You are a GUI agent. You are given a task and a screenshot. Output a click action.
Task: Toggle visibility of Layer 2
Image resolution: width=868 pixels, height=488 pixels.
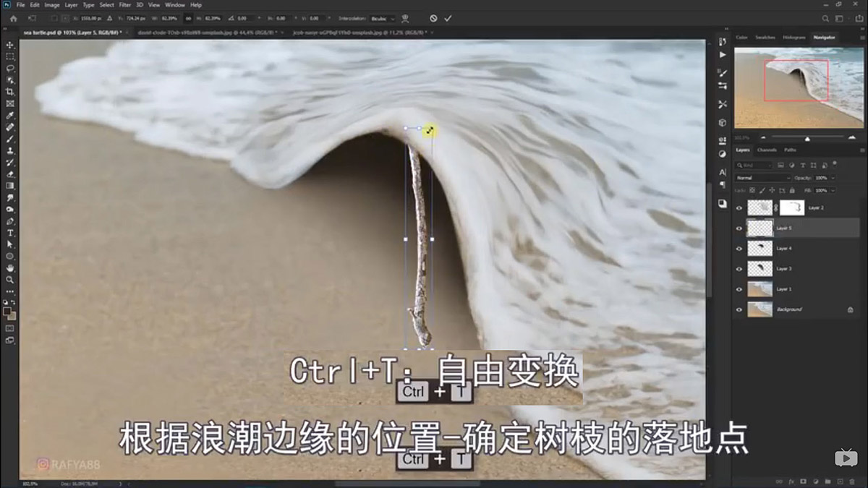(x=739, y=207)
